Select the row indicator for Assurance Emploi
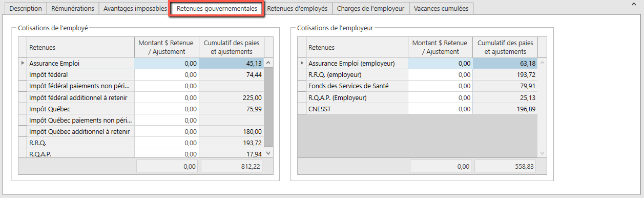The width and height of the screenshot is (644, 198). pyautogui.click(x=22, y=64)
